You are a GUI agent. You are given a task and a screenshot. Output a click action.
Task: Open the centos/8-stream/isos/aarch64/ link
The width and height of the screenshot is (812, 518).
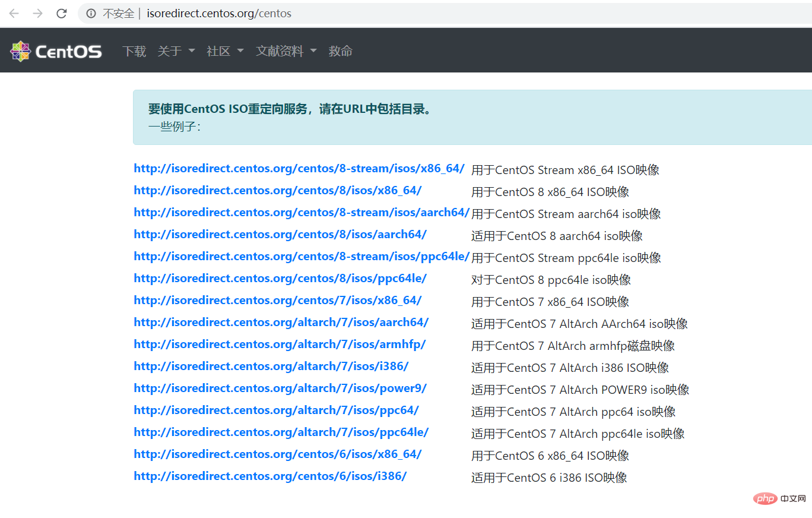click(x=302, y=213)
